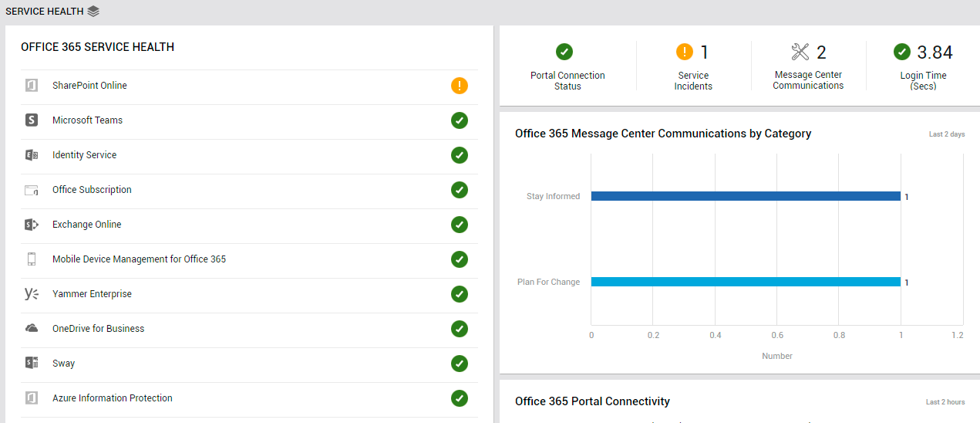Click the OneDrive for Business cloud icon
The width and height of the screenshot is (980, 423).
[32, 329]
